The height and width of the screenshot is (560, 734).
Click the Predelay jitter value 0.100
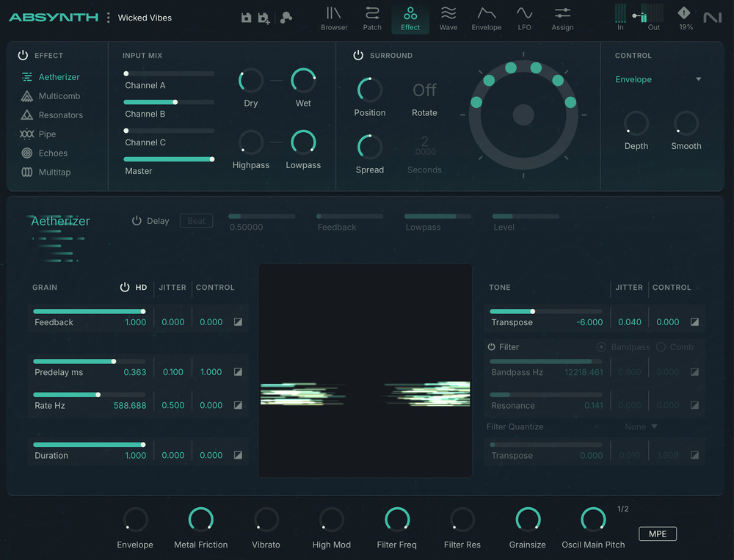172,372
